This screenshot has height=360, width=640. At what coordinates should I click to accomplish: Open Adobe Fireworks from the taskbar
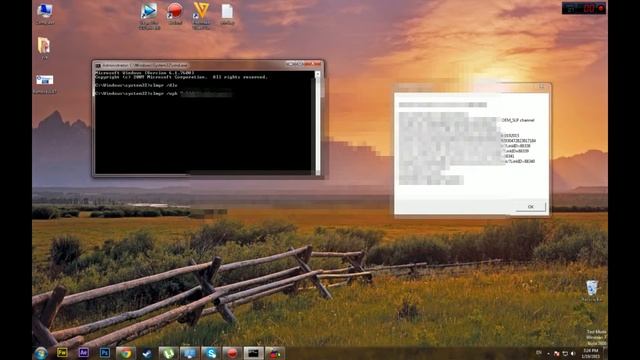(x=62, y=353)
